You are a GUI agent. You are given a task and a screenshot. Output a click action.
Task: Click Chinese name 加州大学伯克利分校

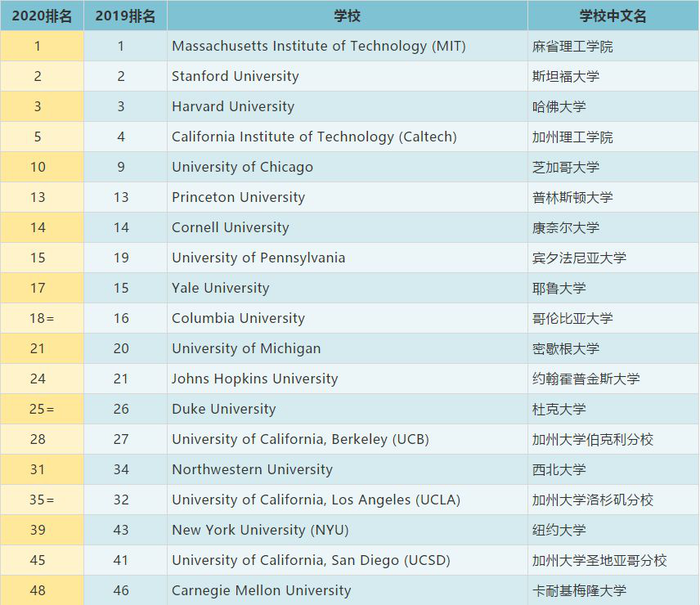(592, 440)
